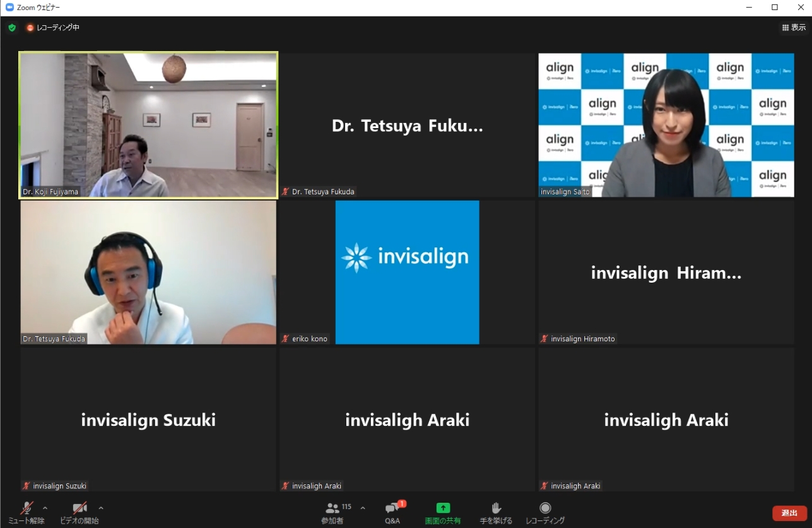This screenshot has height=528, width=812.
Task: Select invisalign Suzuki participant tile
Action: click(148, 419)
